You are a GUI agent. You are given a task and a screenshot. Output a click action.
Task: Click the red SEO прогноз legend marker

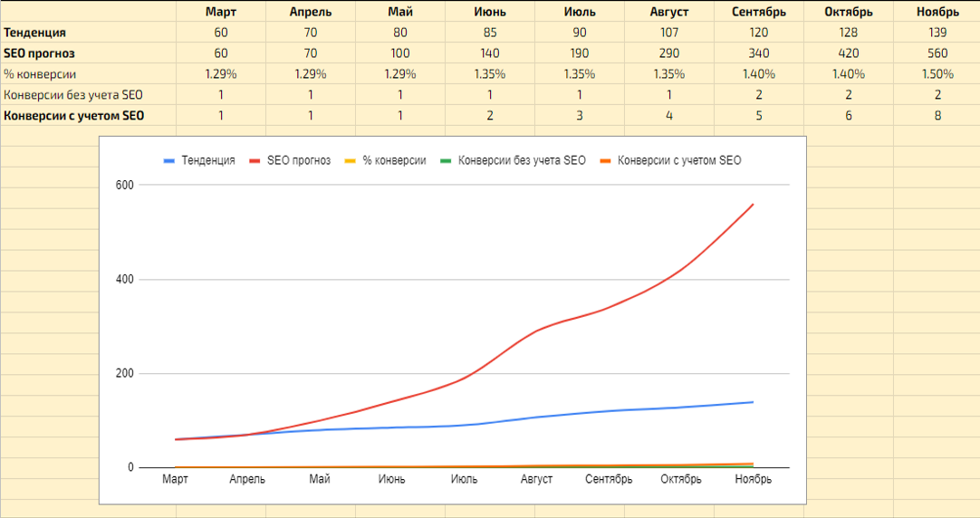tap(254, 160)
